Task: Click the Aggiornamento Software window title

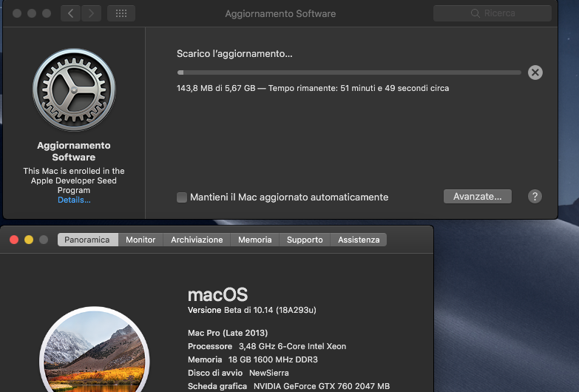Action: (281, 13)
